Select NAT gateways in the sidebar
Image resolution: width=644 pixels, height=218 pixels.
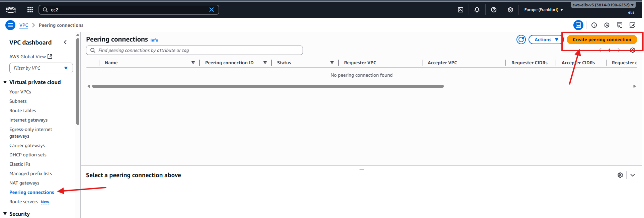[24, 183]
